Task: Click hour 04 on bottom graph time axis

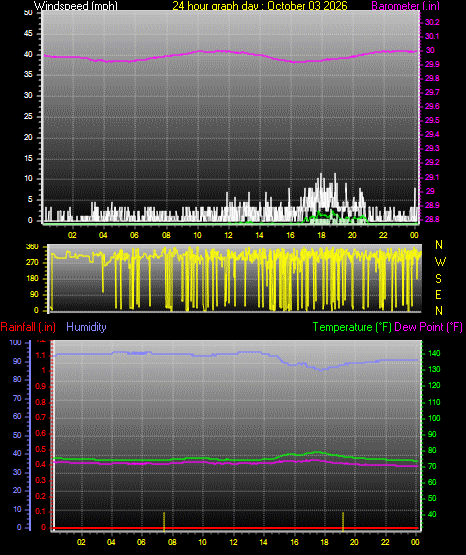Action: pos(111,542)
